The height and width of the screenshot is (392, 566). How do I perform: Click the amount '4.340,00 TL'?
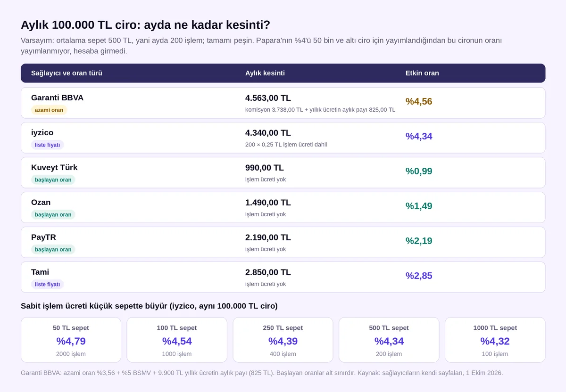268,133
